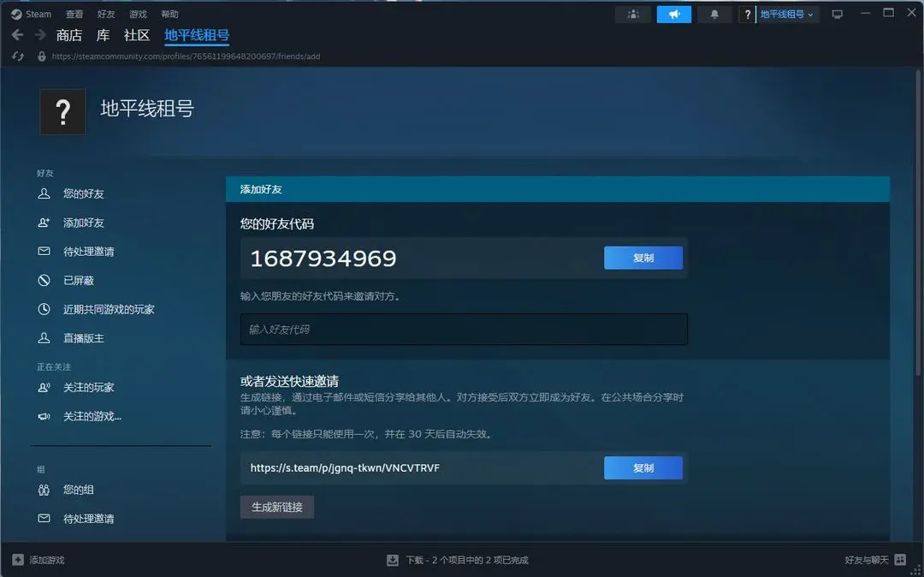Click the blue megaphone announcements button
Image resolution: width=924 pixels, height=577 pixels.
[x=673, y=15]
